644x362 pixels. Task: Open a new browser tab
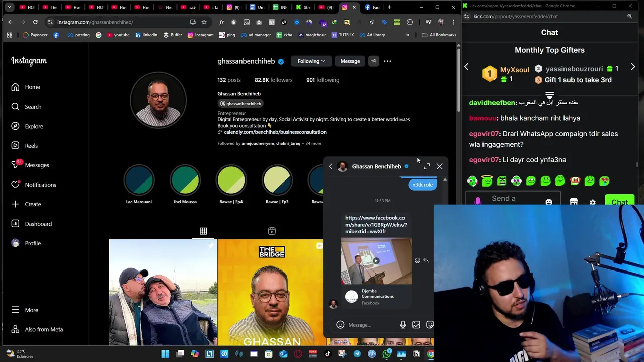coord(389,7)
